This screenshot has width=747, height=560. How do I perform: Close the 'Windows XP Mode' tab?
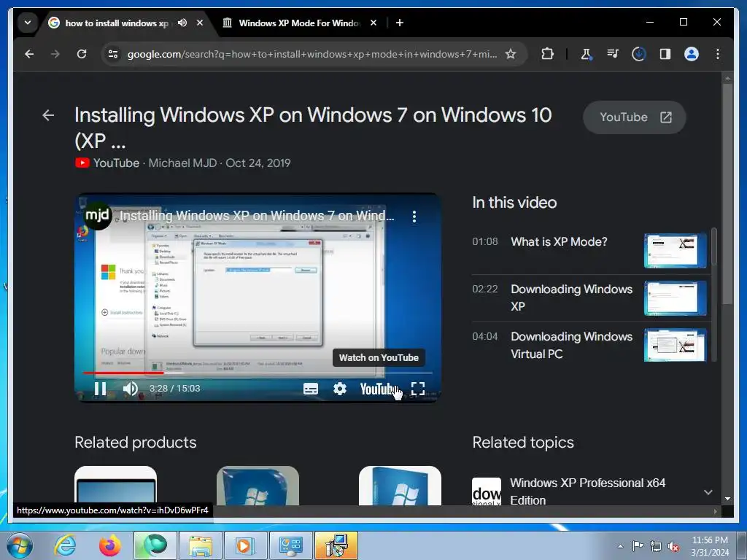(373, 23)
